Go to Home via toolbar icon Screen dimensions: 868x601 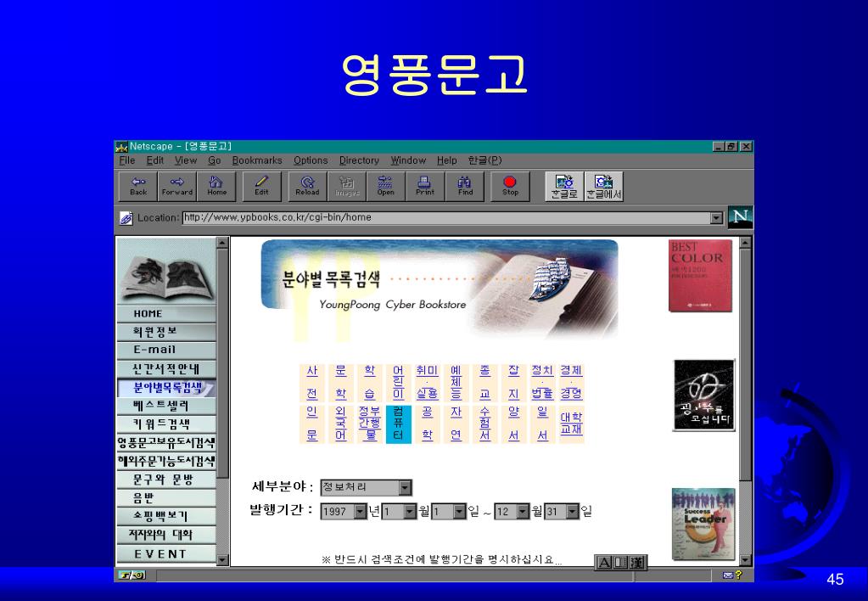point(216,186)
